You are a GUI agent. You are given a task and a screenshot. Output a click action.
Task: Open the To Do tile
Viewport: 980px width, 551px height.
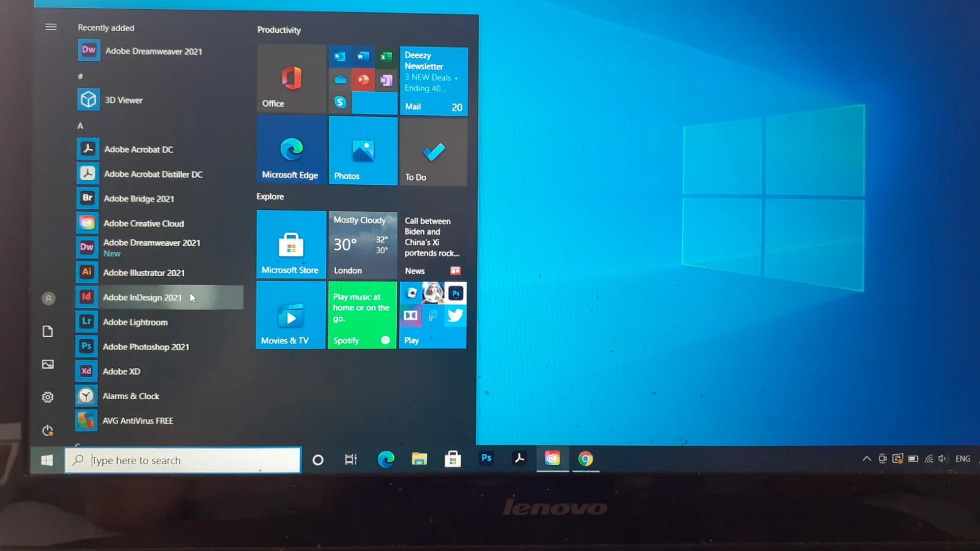tap(434, 152)
